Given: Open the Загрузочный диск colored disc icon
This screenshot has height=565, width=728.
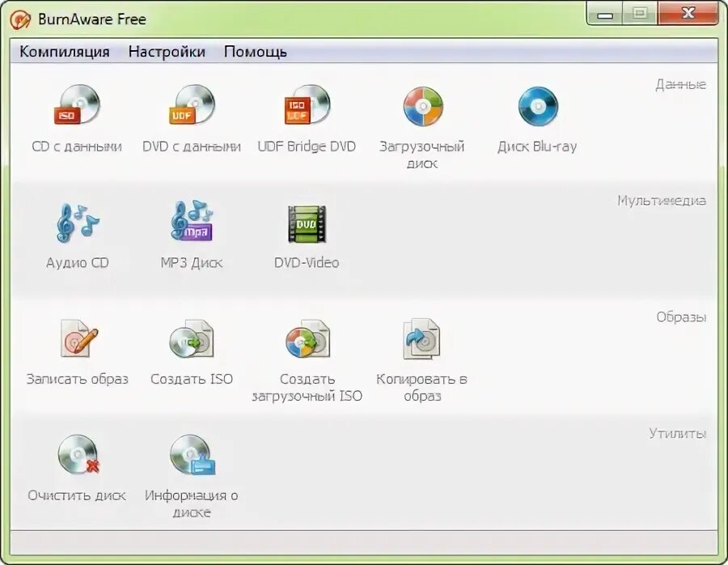Looking at the screenshot, I should coord(423,106).
